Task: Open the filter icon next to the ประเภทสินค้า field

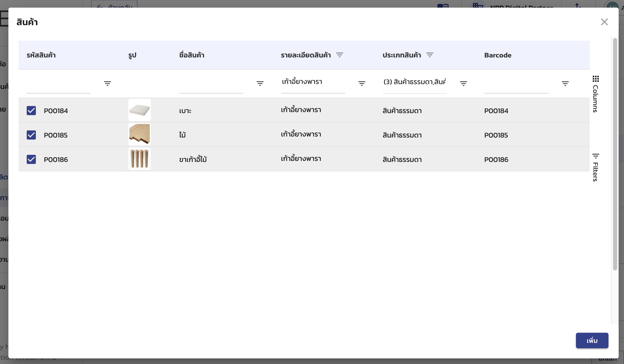Action: pyautogui.click(x=463, y=83)
